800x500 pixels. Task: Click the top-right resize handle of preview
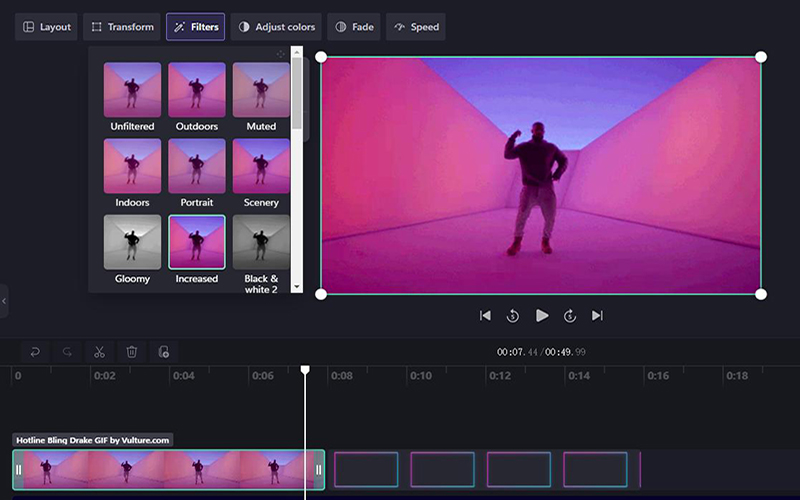pyautogui.click(x=761, y=57)
